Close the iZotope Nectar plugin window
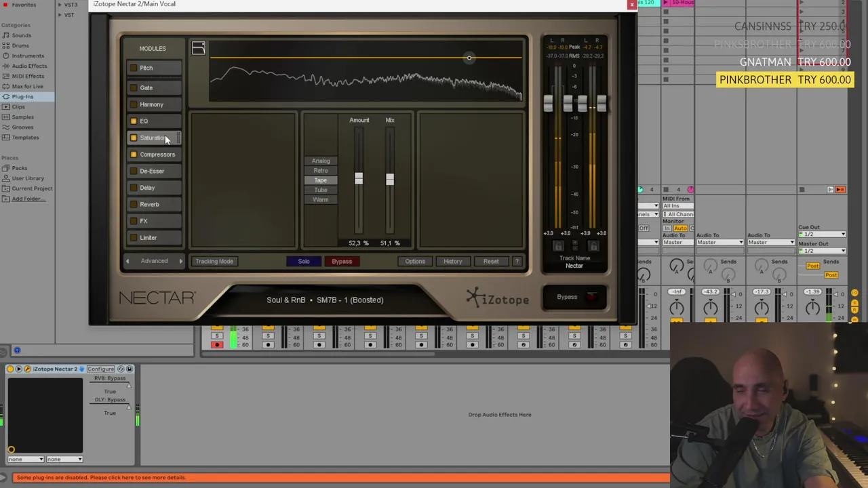The height and width of the screenshot is (488, 868). [632, 4]
